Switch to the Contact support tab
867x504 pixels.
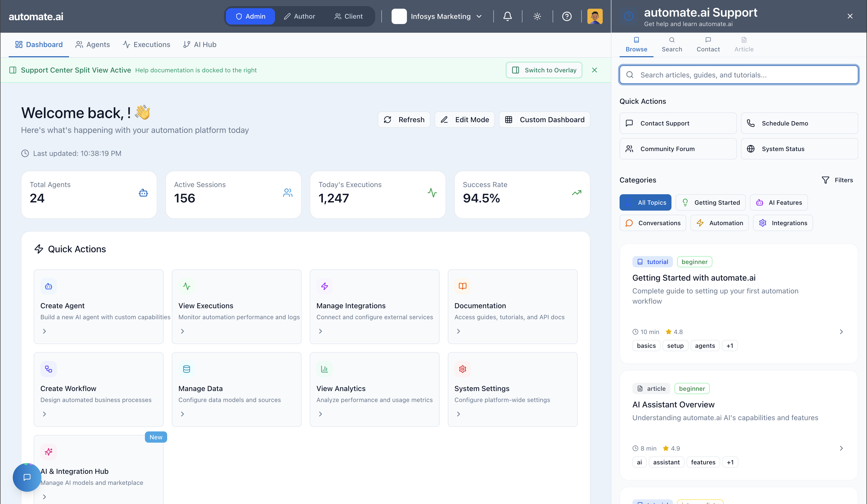tap(708, 44)
